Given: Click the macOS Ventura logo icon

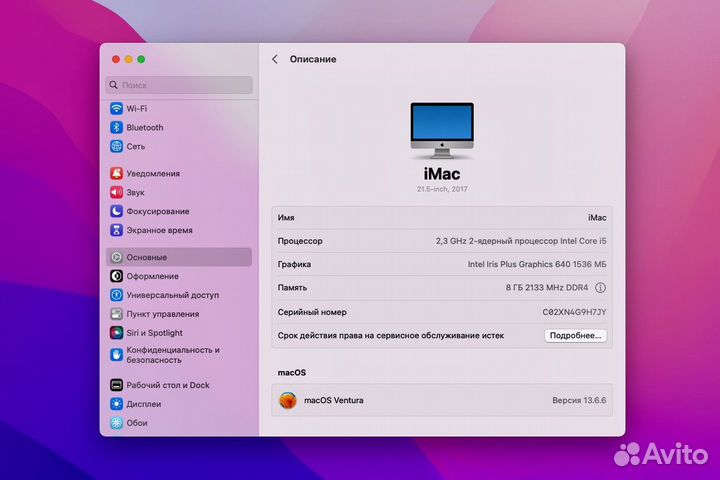Looking at the screenshot, I should (x=288, y=400).
